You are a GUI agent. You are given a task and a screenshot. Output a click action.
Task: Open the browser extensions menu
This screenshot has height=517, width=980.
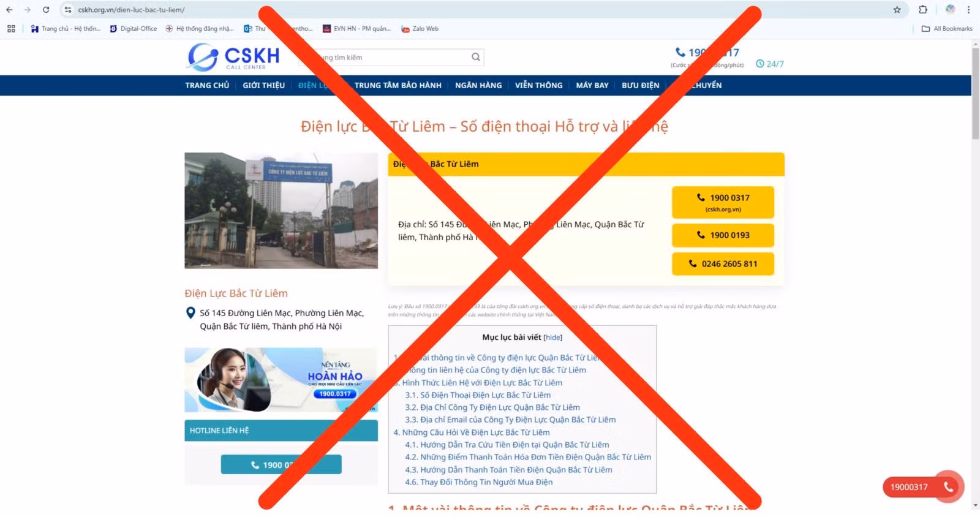[923, 10]
